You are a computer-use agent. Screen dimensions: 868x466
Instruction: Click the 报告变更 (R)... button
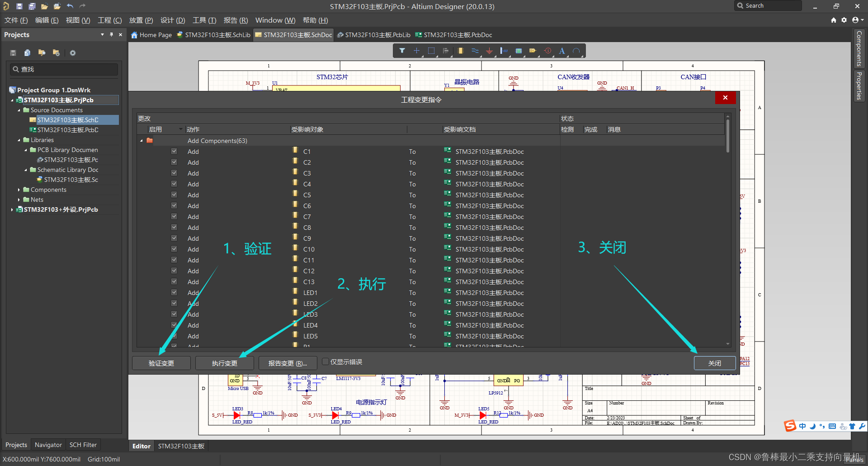coord(288,363)
